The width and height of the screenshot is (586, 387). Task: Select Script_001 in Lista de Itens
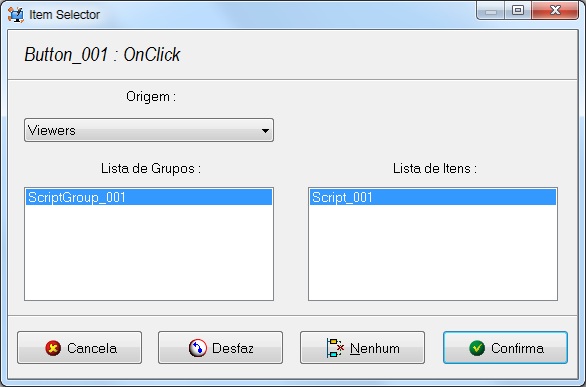[433, 197]
